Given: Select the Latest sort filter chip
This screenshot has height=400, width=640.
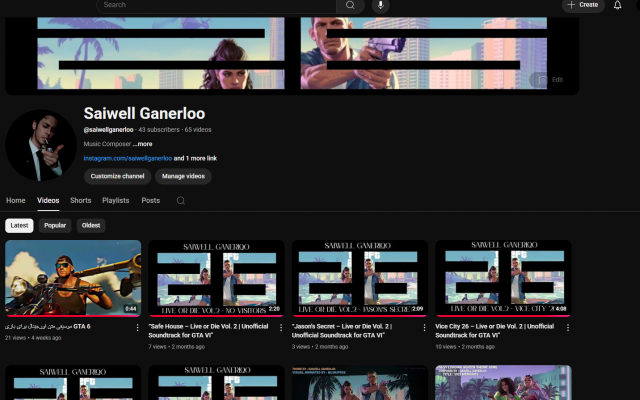Looking at the screenshot, I should [x=19, y=226].
